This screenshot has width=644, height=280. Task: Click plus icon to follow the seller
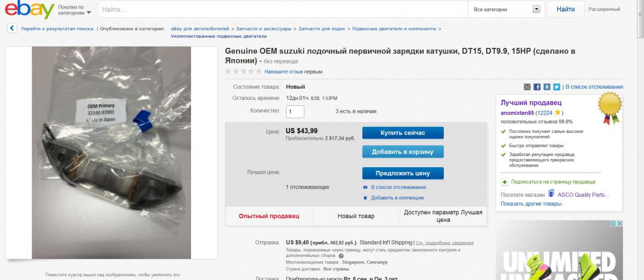point(504,182)
